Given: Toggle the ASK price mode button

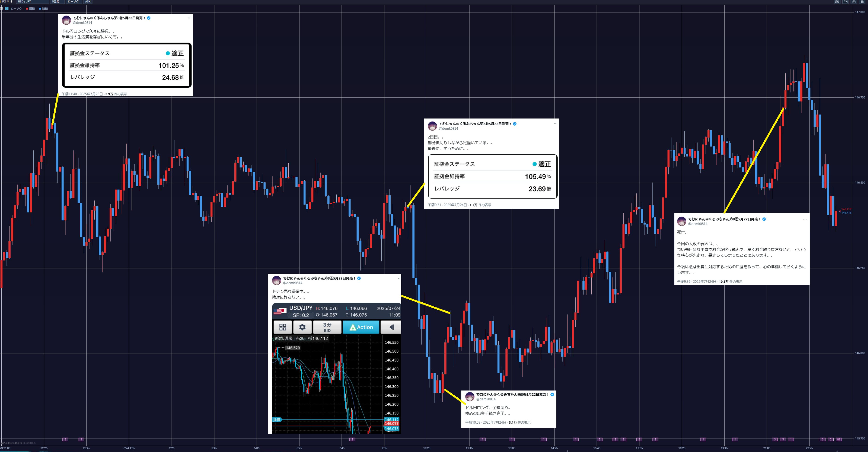Looking at the screenshot, I should pyautogui.click(x=88, y=2).
